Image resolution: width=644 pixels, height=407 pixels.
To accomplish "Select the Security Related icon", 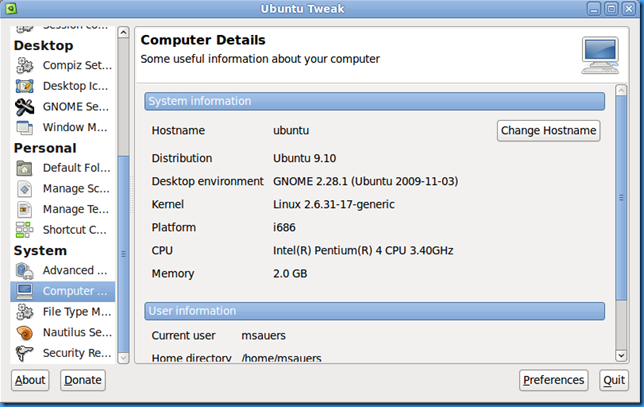I will (x=25, y=353).
